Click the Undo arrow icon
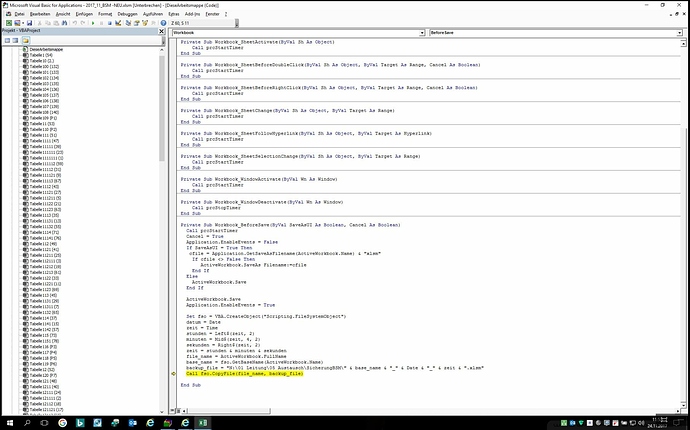The height and width of the screenshot is (430, 690). tap(75, 23)
